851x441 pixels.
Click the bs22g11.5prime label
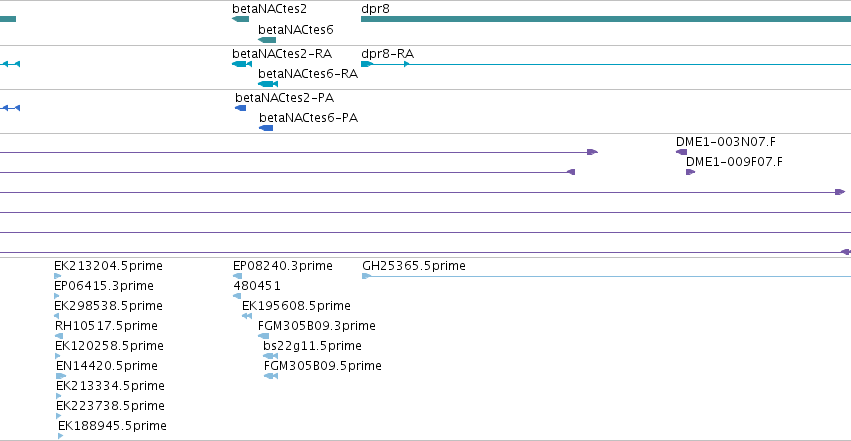[x=312, y=346]
